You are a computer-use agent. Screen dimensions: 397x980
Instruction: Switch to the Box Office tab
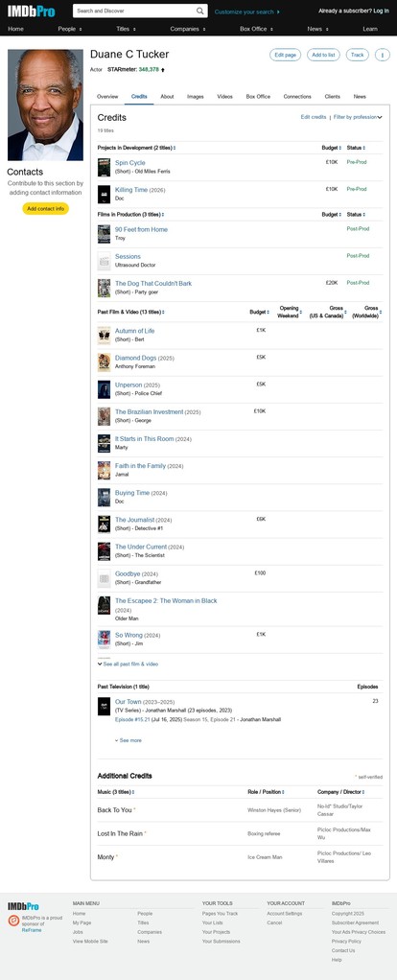(258, 97)
